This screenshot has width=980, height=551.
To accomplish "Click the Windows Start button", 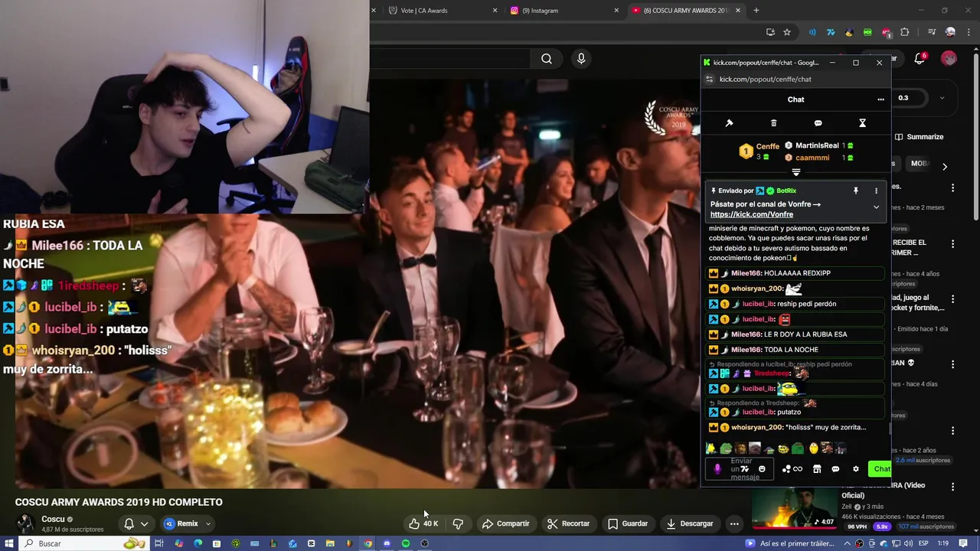I will coord(9,543).
